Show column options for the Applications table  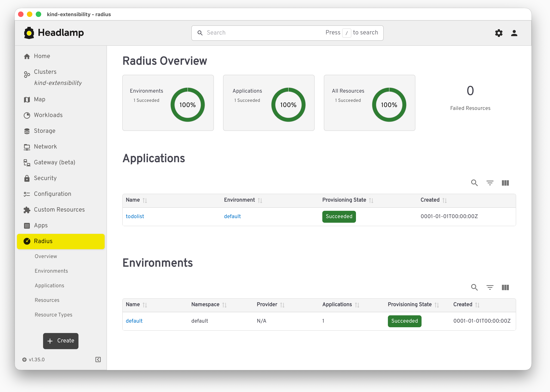point(505,183)
